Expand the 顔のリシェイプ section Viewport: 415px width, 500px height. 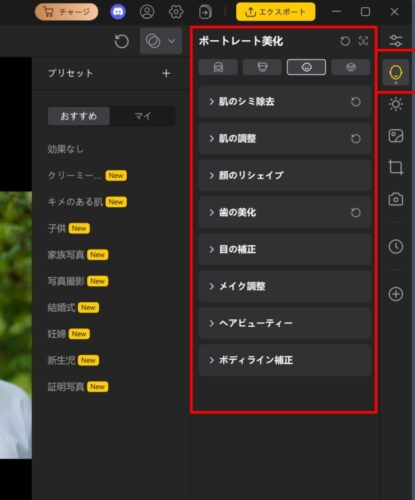click(x=285, y=175)
